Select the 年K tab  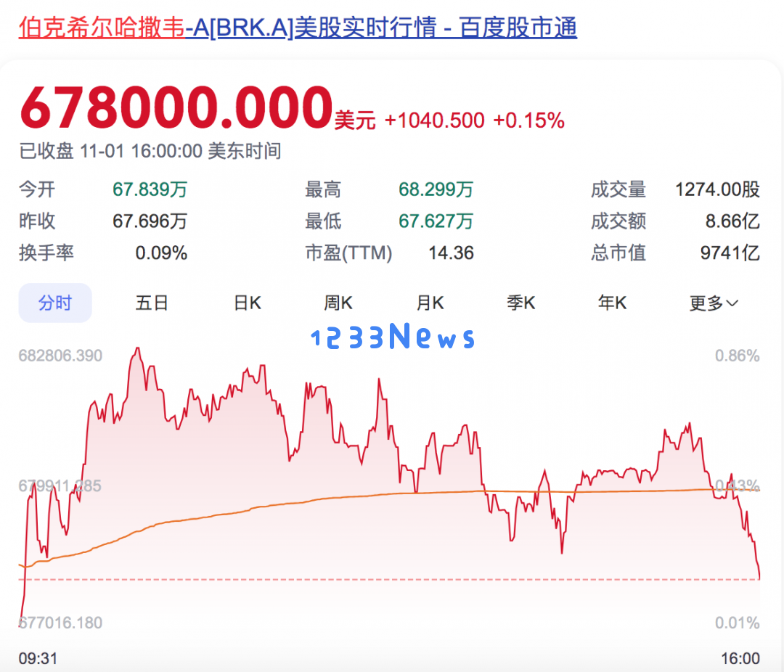click(612, 303)
